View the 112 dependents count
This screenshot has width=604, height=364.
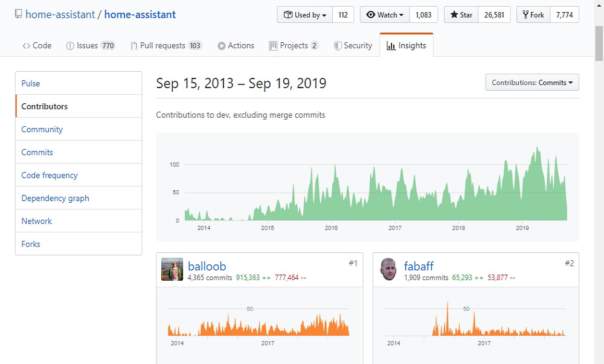point(343,14)
